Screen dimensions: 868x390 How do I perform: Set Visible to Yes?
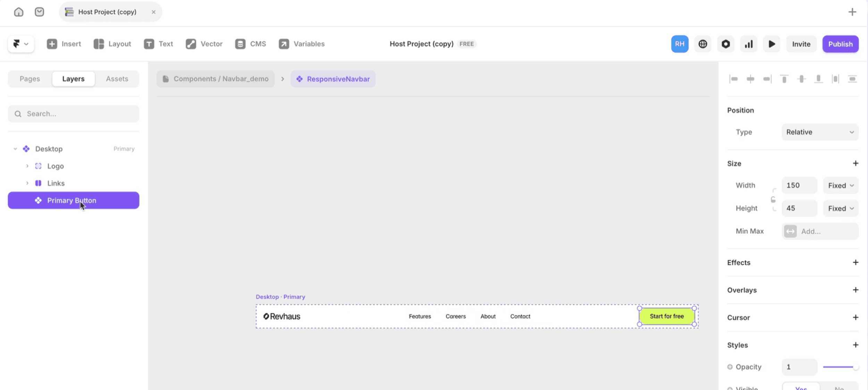coord(801,388)
